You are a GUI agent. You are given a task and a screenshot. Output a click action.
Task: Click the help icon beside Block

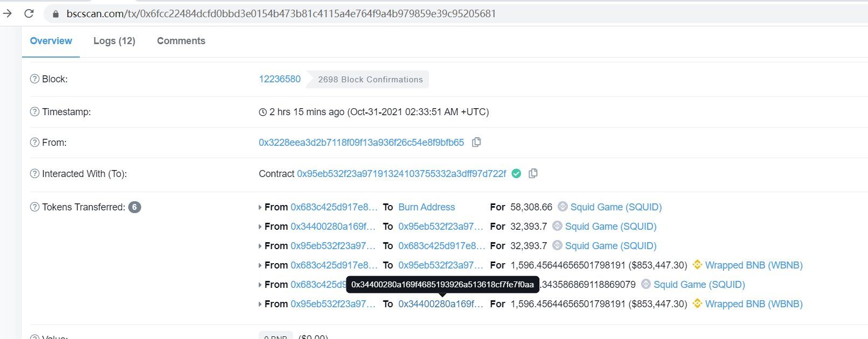tap(34, 79)
